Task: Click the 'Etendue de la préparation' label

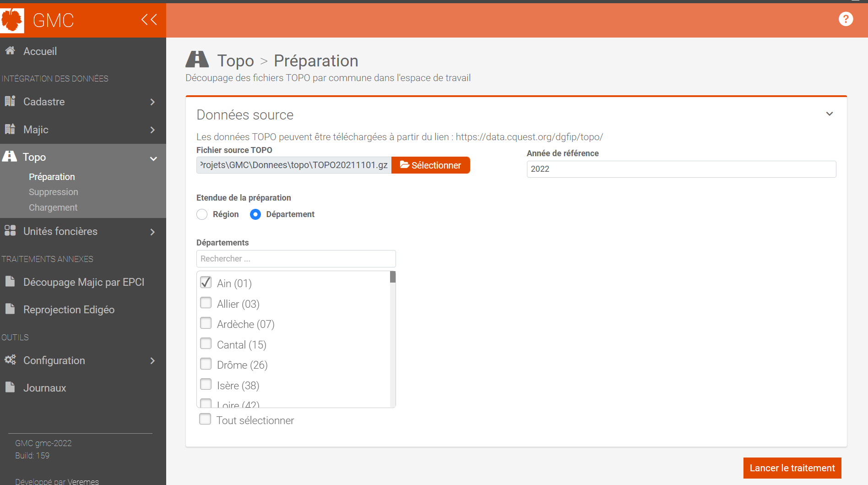Action: [244, 198]
